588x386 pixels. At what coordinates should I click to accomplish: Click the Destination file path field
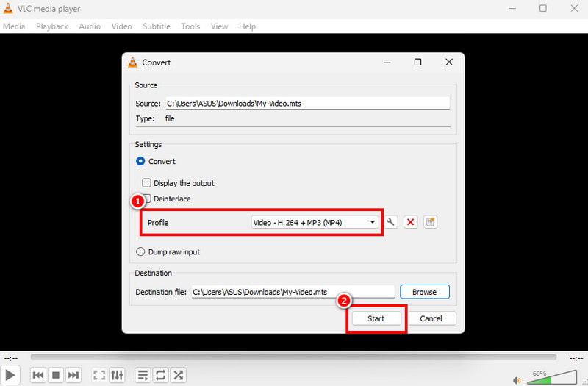click(293, 292)
